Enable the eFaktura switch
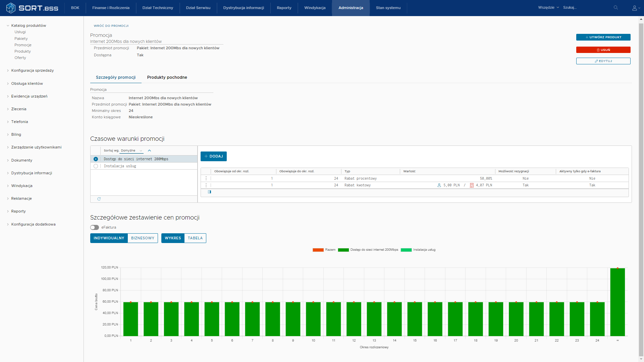 click(x=95, y=228)
